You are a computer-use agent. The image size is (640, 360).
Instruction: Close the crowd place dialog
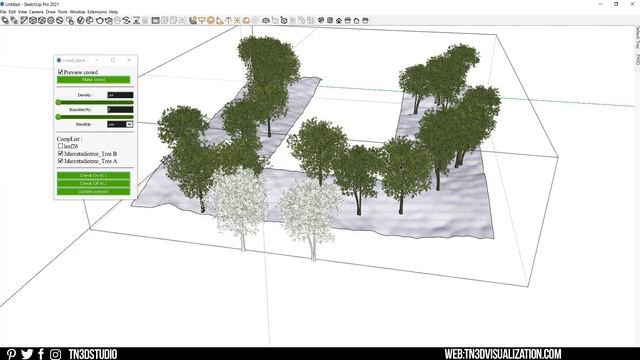(129, 60)
